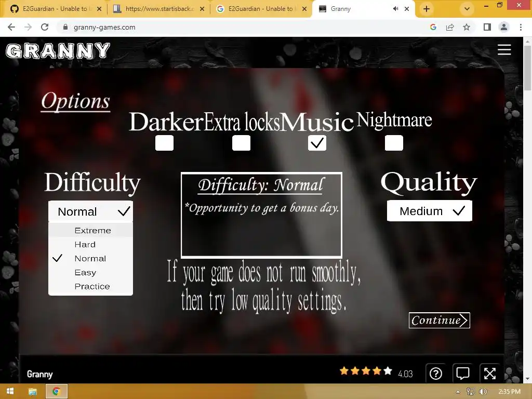The height and width of the screenshot is (399, 532).
Task: Open volume tray icon
Action: click(x=483, y=392)
